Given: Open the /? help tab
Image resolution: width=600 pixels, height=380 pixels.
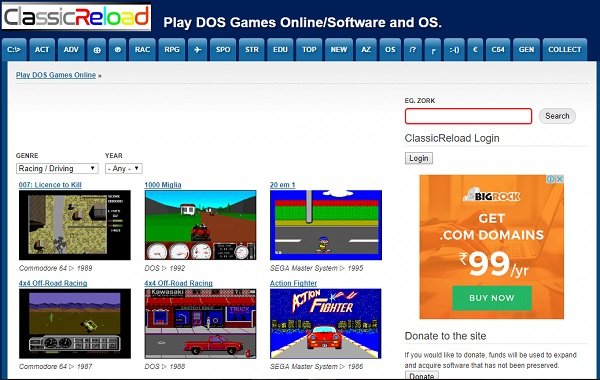Looking at the screenshot, I should (412, 50).
